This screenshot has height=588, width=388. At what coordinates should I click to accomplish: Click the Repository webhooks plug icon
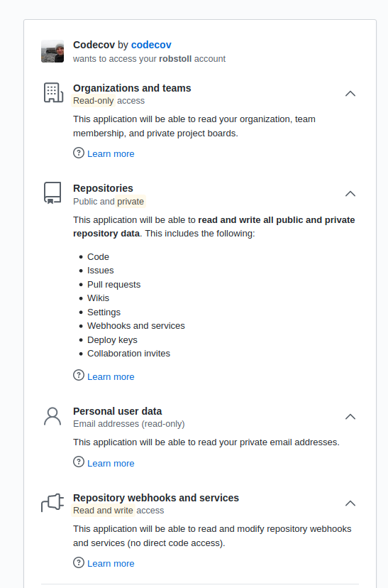click(52, 503)
